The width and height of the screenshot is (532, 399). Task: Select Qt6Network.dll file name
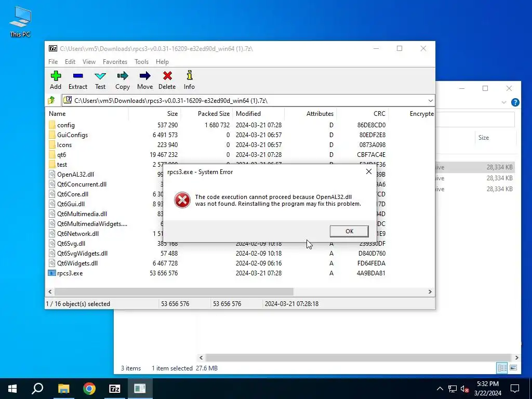(78, 233)
